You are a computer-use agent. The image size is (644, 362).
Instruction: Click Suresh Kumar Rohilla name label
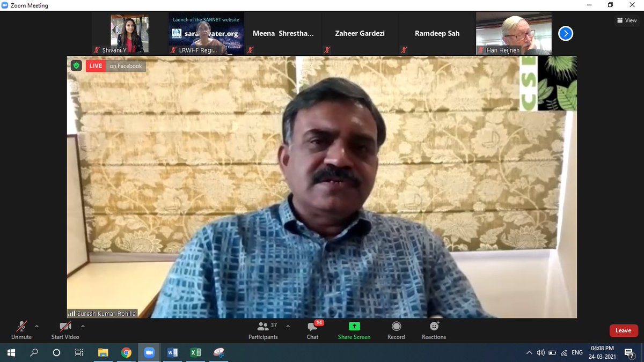coord(102,314)
